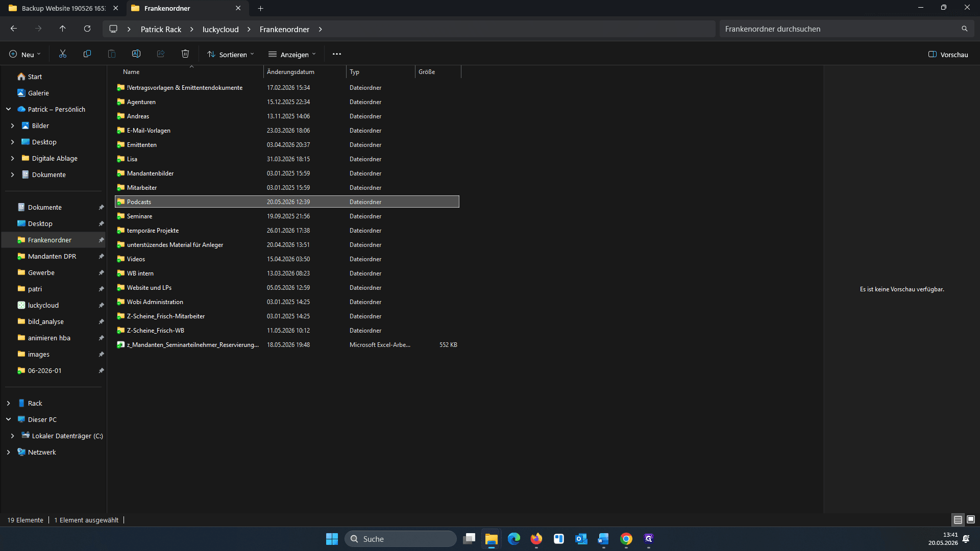Open the Neu dropdown
Viewport: 980px width, 551px height.
(24, 55)
